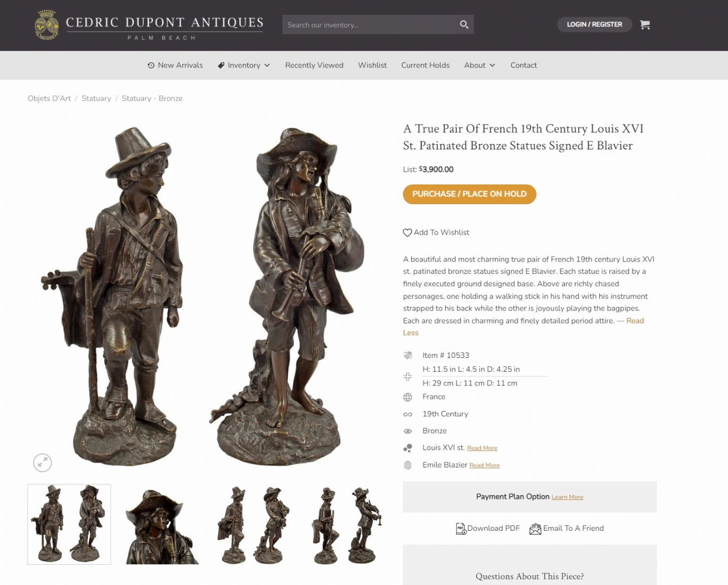Click the Email To A Friend envelope icon

coord(535,529)
